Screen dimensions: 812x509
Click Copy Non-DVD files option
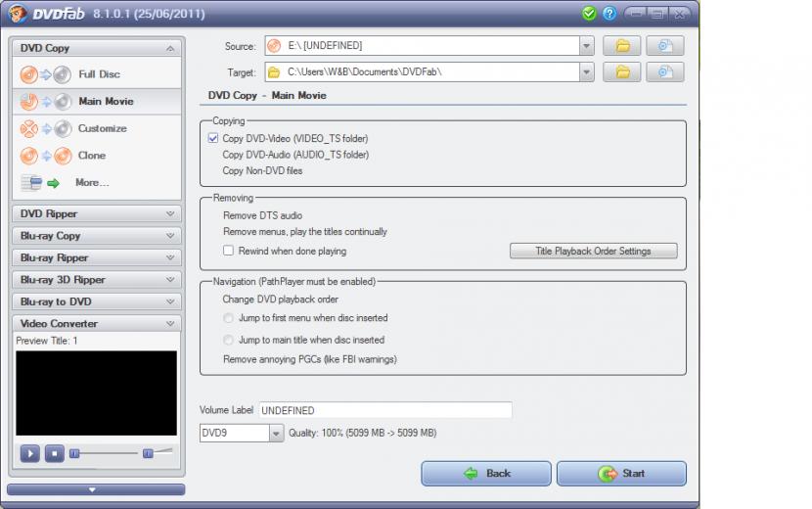262,170
